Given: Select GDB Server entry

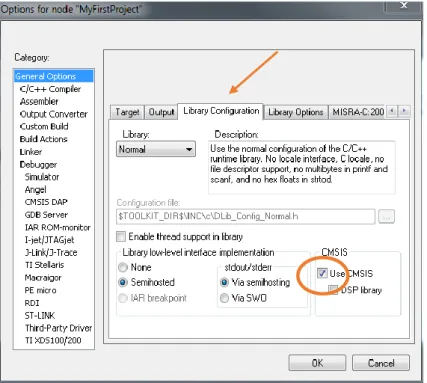Looking at the screenshot, I should coord(46,215).
